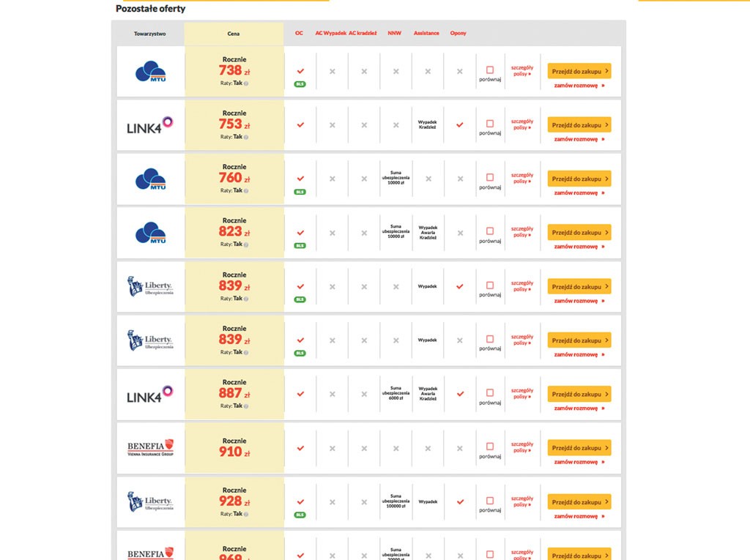Image resolution: width=750 pixels, height=560 pixels.
Task: Click the Benefia logo in the 910 zł offer
Action: [x=150, y=447]
